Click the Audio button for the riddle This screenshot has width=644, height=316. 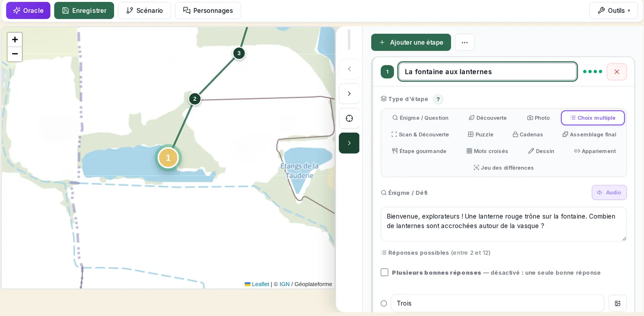tap(609, 192)
